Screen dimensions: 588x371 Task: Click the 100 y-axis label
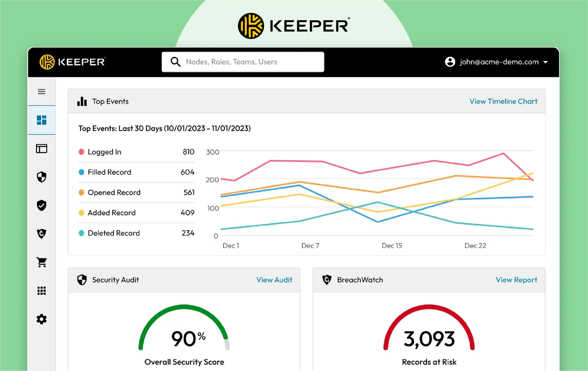click(213, 208)
